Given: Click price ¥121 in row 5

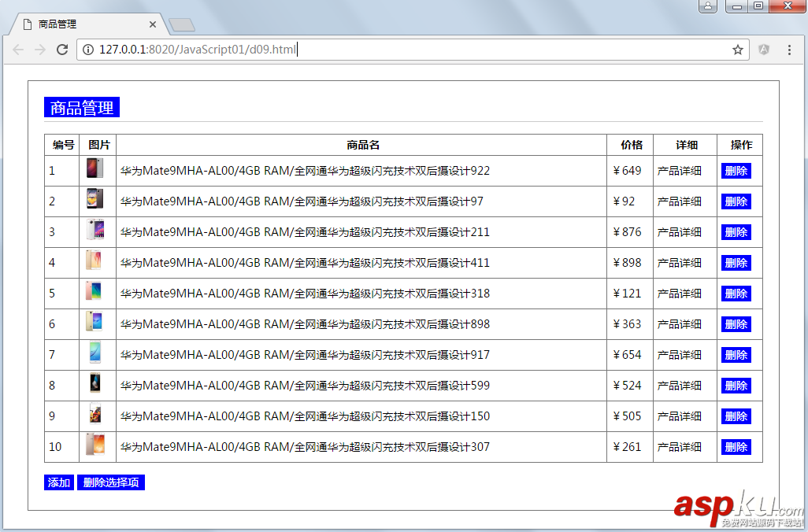Looking at the screenshot, I should 627,294.
